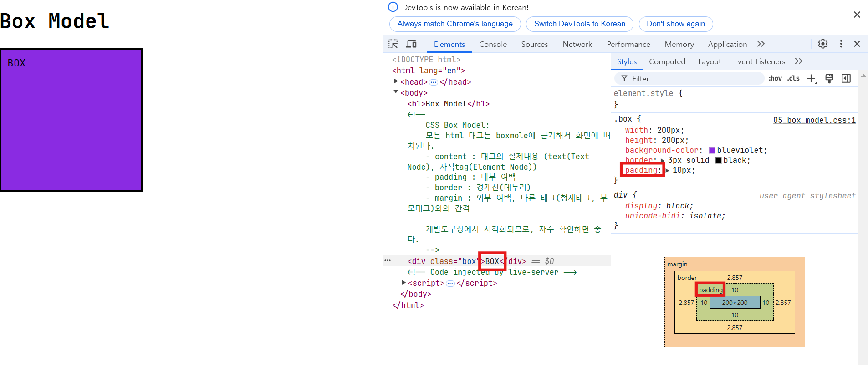Expand collapsed script content ellipsis badge

450,284
